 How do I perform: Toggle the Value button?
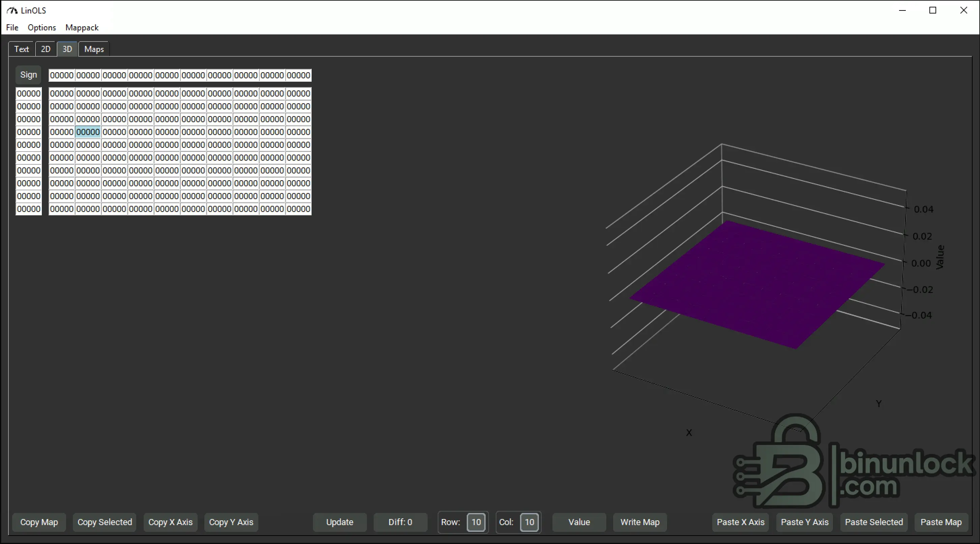579,522
